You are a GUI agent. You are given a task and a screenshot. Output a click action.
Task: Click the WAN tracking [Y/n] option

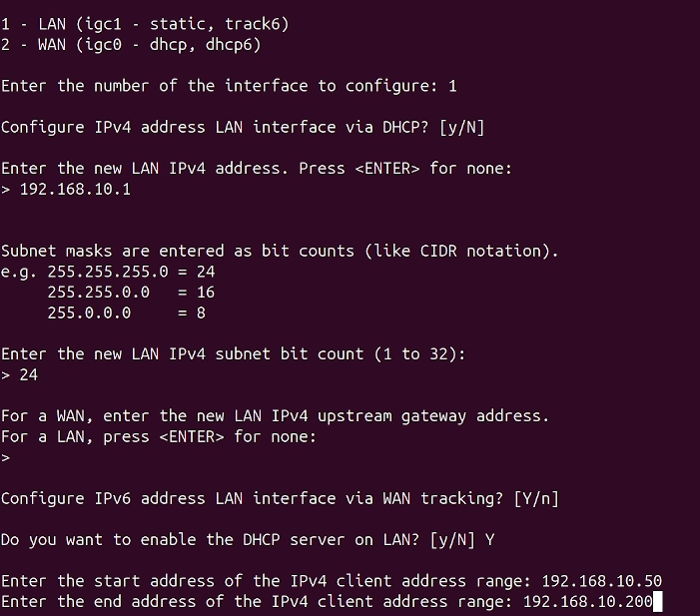tap(536, 498)
